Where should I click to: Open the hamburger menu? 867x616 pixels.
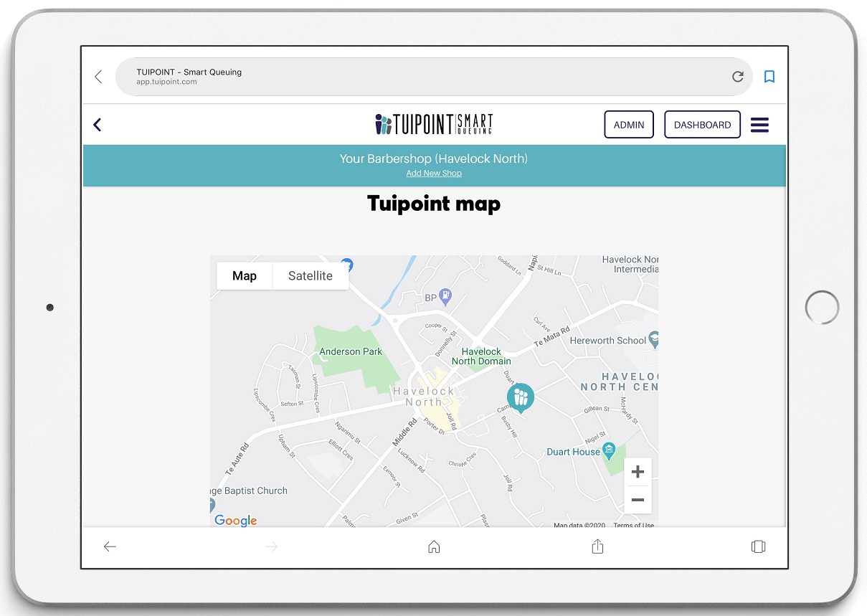(759, 125)
